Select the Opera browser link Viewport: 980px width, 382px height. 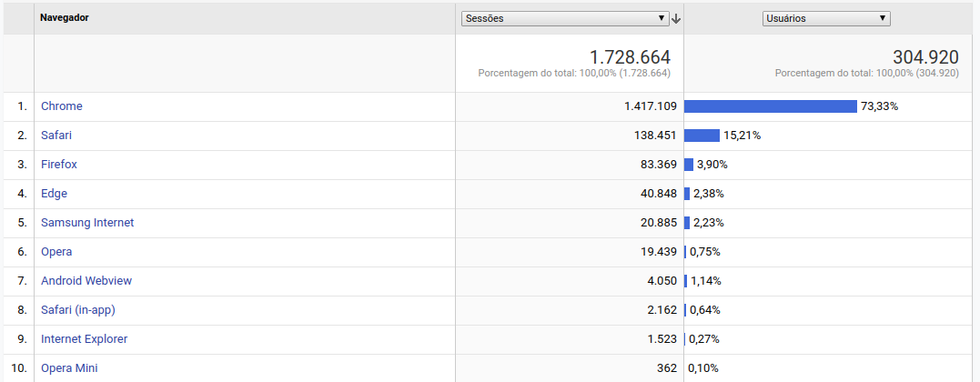[57, 252]
